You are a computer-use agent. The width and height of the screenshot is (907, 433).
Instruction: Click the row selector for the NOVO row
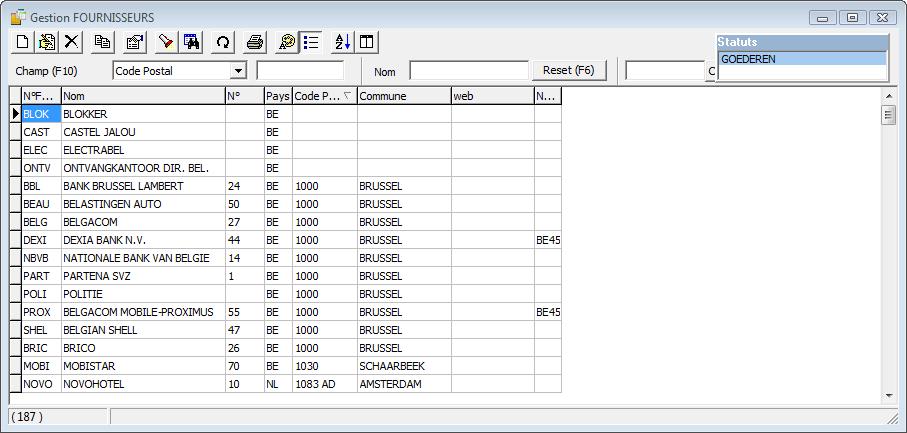[16, 384]
